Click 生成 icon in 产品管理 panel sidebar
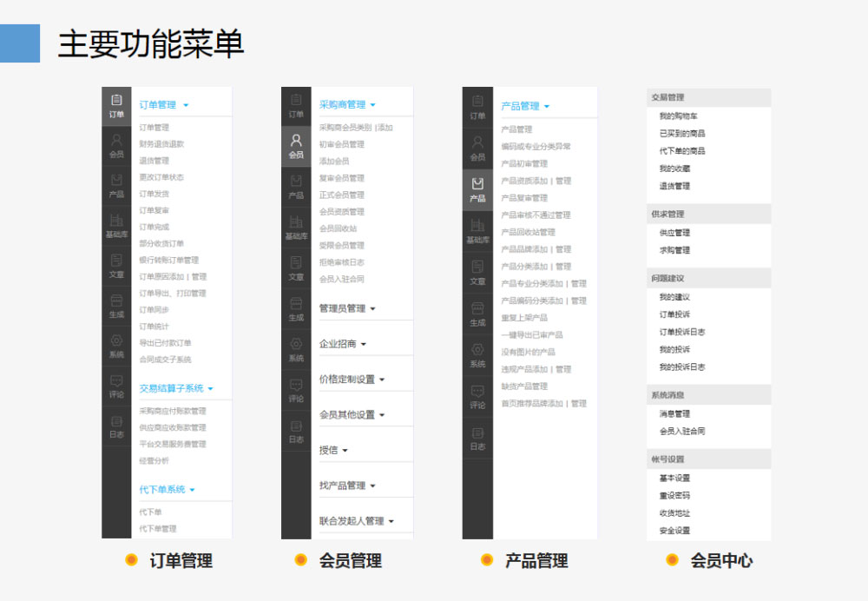Screen dimensions: 868x601 click(477, 314)
